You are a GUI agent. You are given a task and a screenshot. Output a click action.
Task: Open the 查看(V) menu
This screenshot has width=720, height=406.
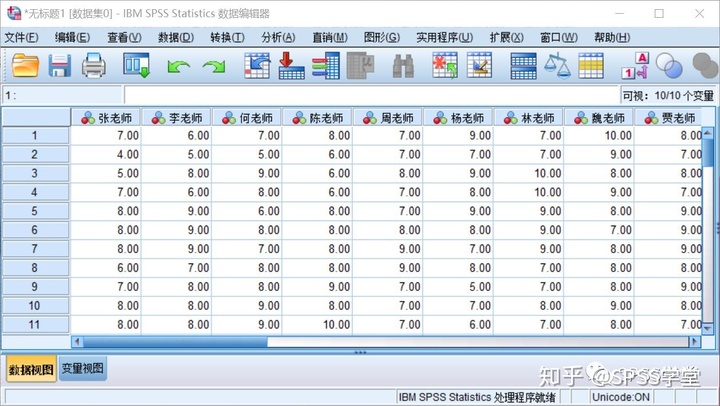pyautogui.click(x=124, y=37)
